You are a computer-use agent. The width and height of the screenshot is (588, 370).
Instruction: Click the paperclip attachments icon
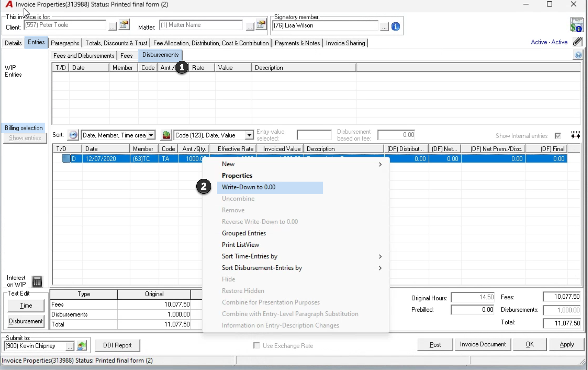tap(577, 42)
